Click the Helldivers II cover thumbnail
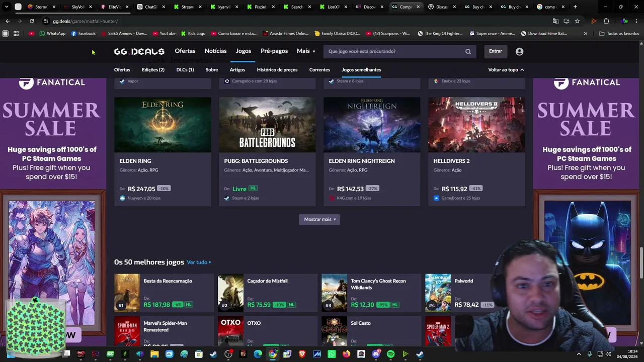 point(476,125)
